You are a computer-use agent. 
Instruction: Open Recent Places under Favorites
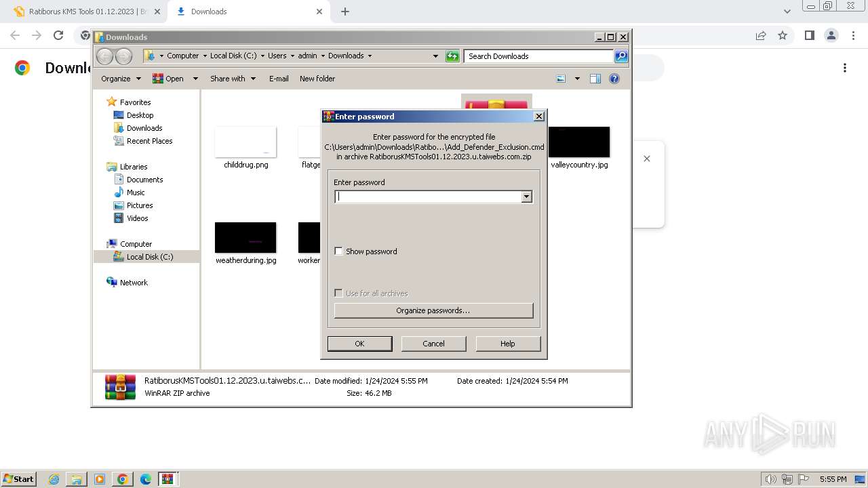(149, 141)
